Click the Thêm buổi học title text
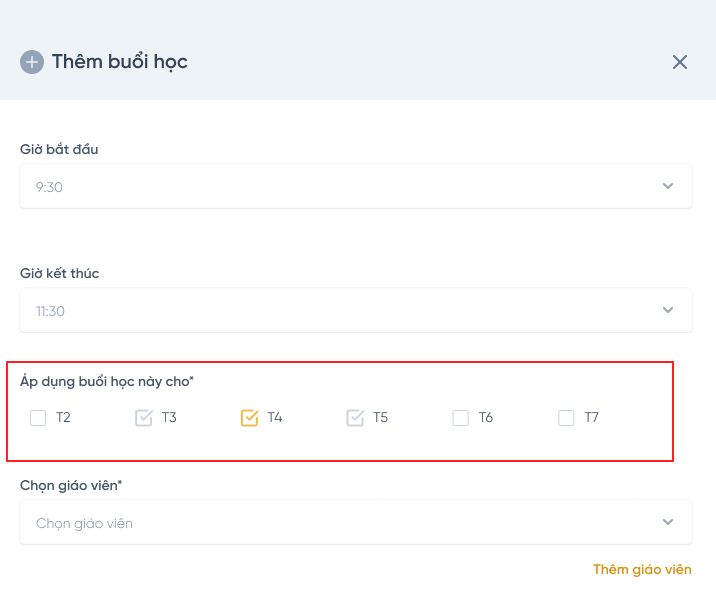Screen dimensions: 716x598 pos(120,62)
